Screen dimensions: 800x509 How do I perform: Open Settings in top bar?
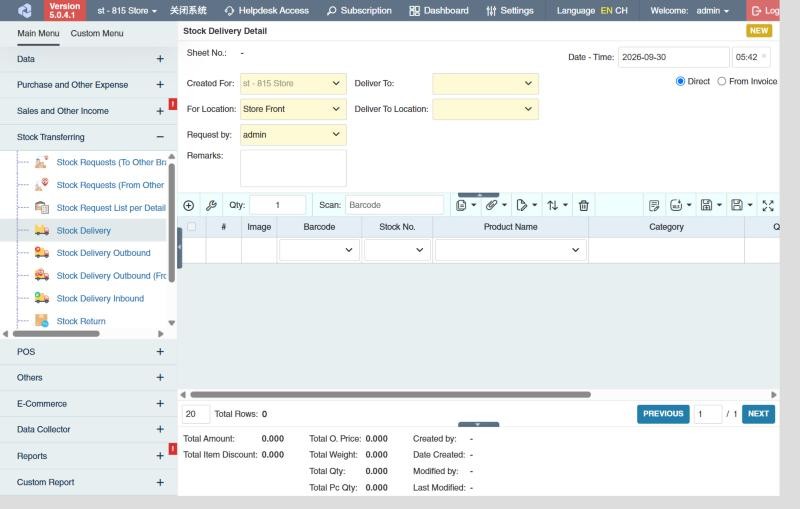pyautogui.click(x=510, y=11)
